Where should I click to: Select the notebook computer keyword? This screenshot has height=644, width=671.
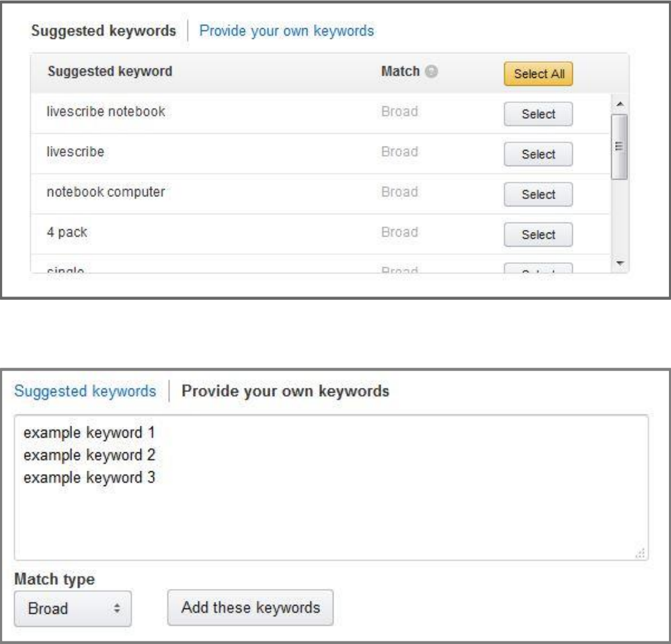538,194
